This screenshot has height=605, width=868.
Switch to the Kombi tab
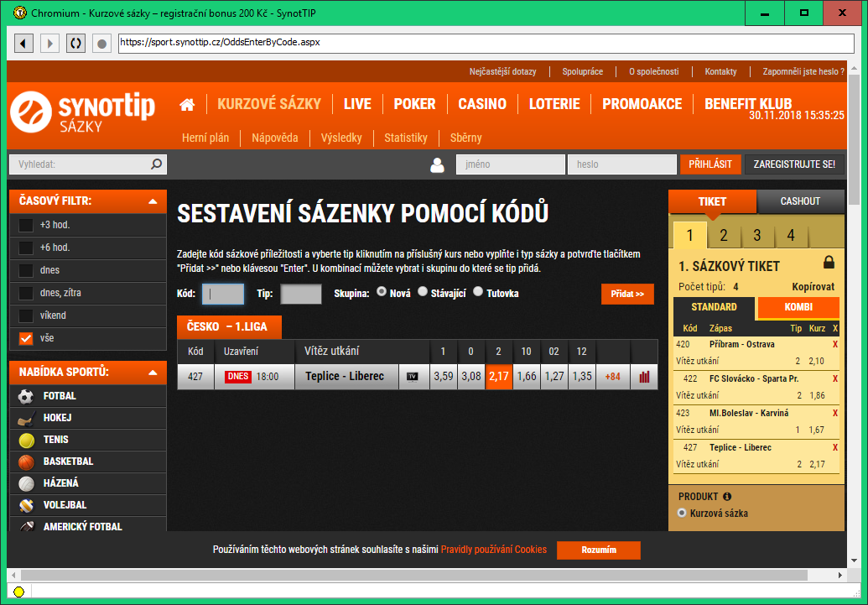[x=798, y=307]
